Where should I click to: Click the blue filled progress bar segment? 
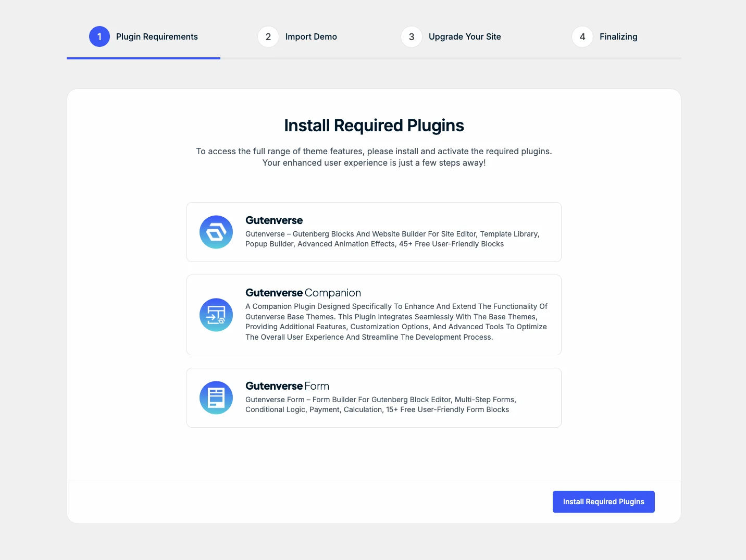[143, 58]
